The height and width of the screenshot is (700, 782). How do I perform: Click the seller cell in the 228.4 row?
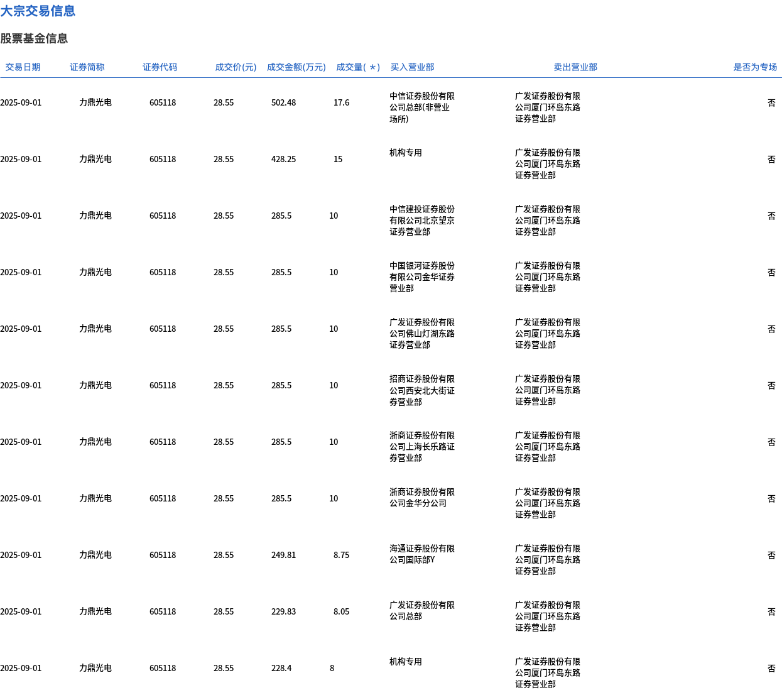pos(548,673)
